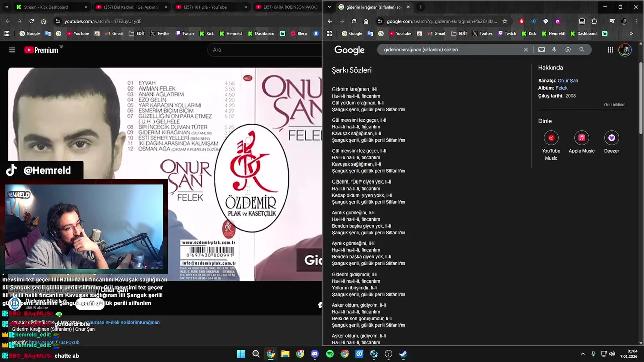
Task: Open Chrome profile avatar in Google toolbar
Action: pyautogui.click(x=624, y=21)
